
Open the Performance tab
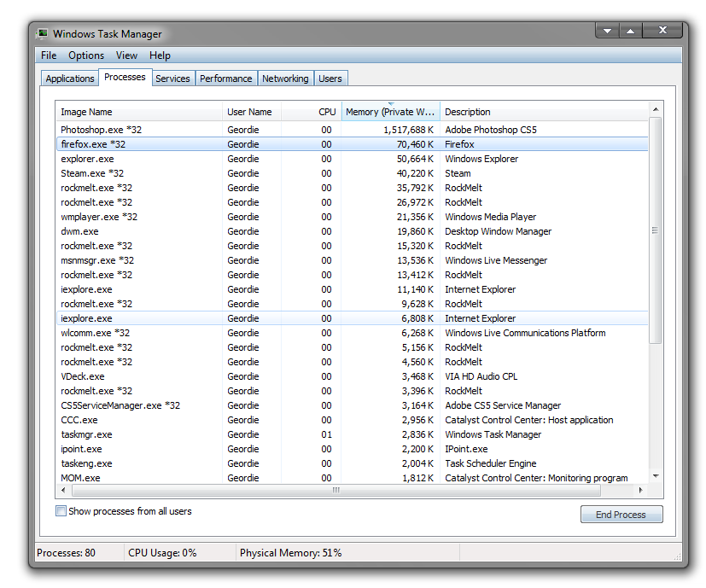pyautogui.click(x=226, y=79)
